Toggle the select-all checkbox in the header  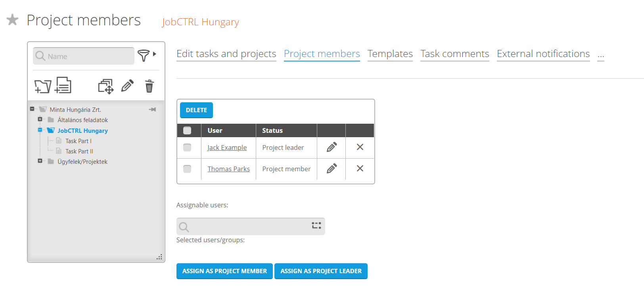pyautogui.click(x=187, y=130)
